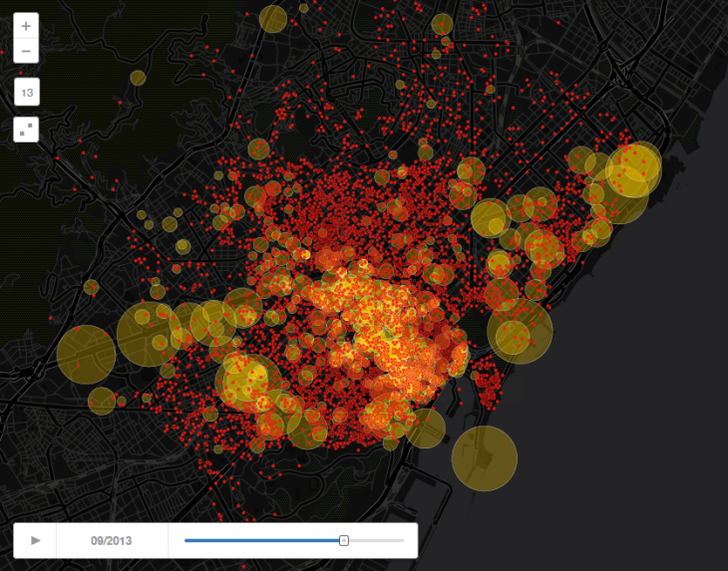Click the unfilled end of the timeline track
The image size is (728, 571).
click(379, 540)
